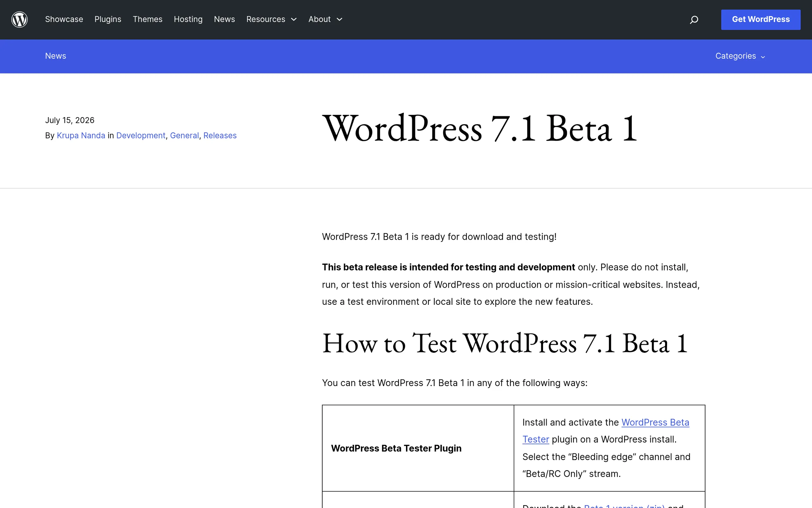The width and height of the screenshot is (812, 508).
Task: Click the WordPress logo icon
Action: click(x=19, y=19)
